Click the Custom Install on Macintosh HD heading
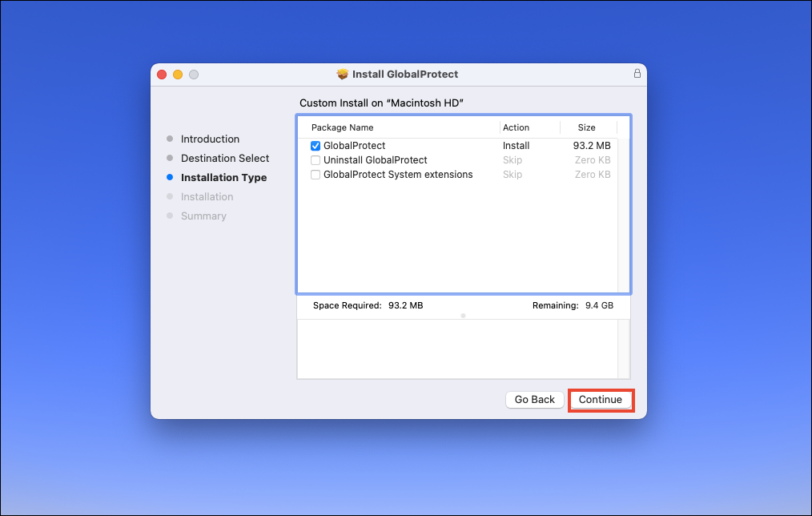This screenshot has width=812, height=516. pos(381,103)
